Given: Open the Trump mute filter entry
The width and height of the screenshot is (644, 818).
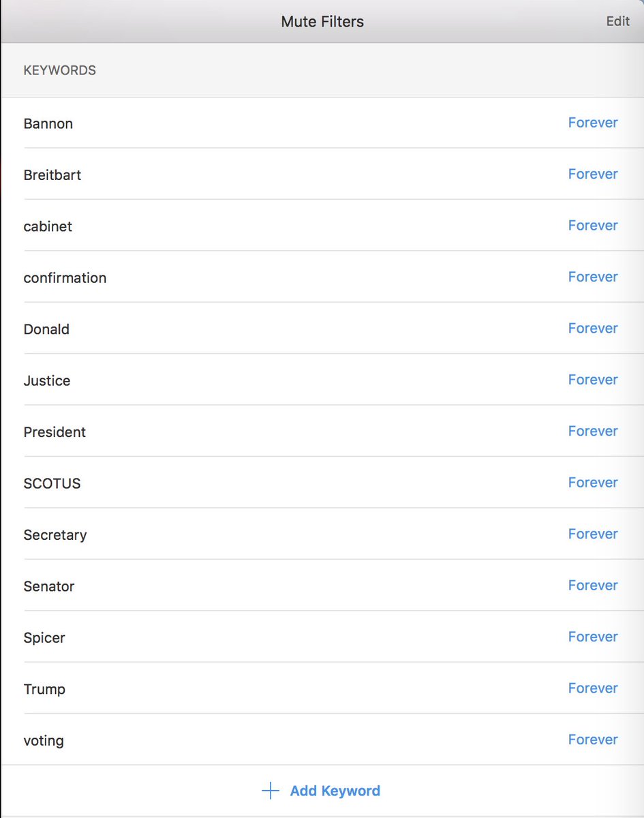Looking at the screenshot, I should [x=44, y=689].
